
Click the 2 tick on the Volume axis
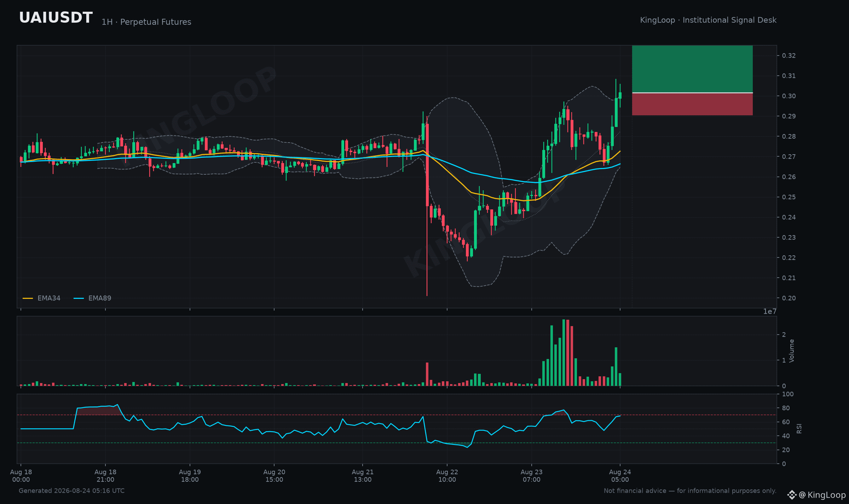click(784, 335)
